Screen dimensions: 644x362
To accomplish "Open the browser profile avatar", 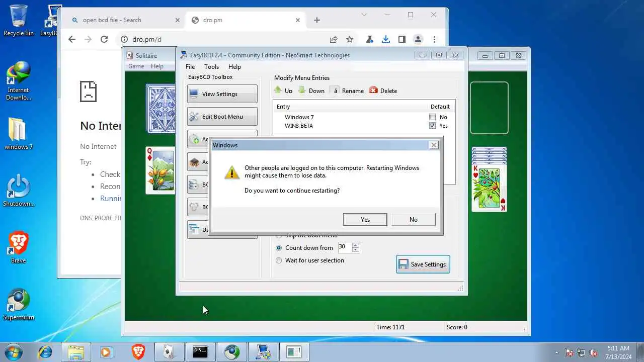I will (x=418, y=39).
